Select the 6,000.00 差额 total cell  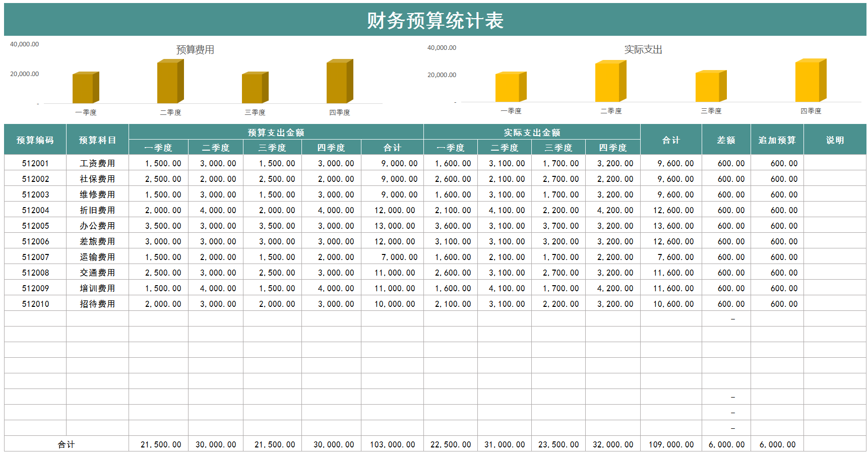pyautogui.click(x=726, y=444)
